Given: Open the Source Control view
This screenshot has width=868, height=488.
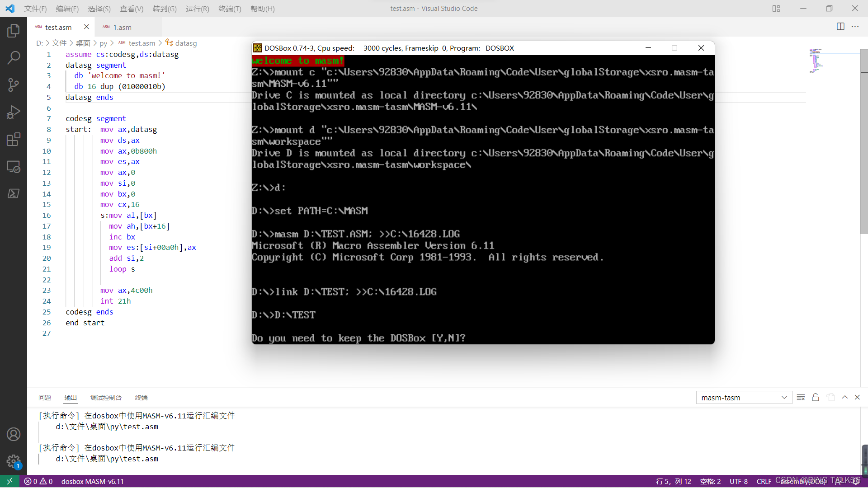Looking at the screenshot, I should (14, 85).
